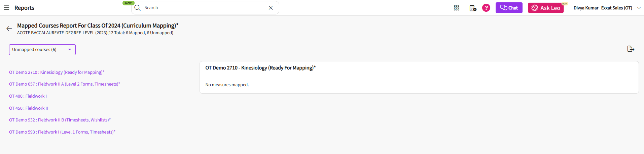This screenshot has width=644, height=154.
Task: Click the search magnifier icon
Action: tap(137, 8)
